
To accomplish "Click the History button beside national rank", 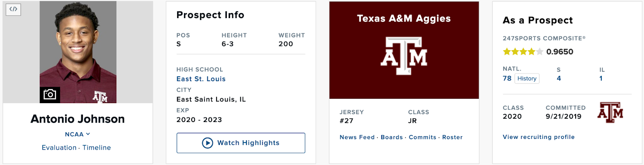I will click(x=527, y=79).
